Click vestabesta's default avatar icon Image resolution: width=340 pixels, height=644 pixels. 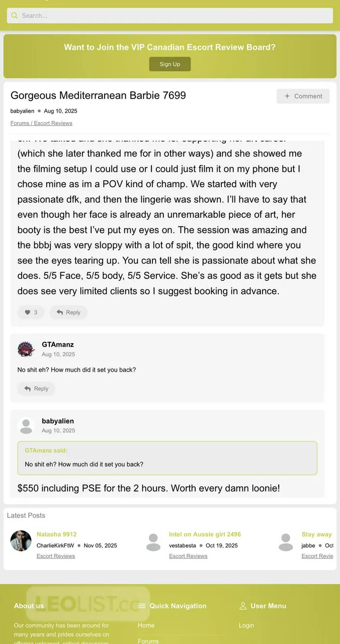click(x=153, y=542)
